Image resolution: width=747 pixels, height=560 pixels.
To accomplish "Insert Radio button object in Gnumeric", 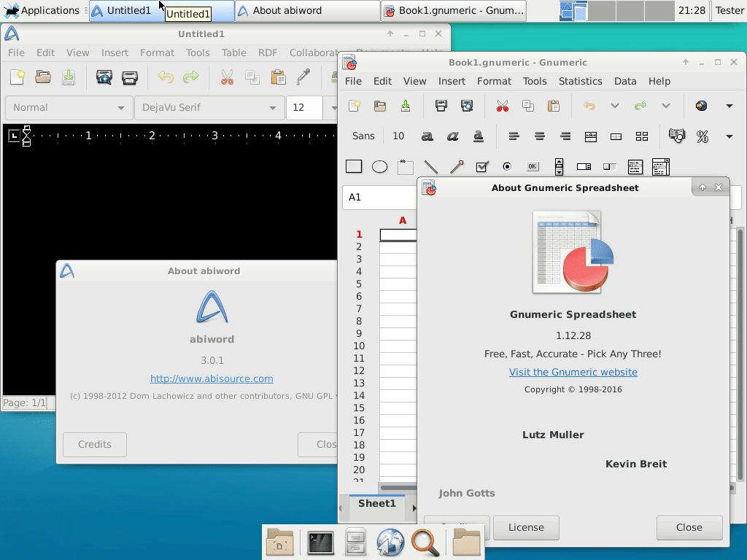I will 508,167.
